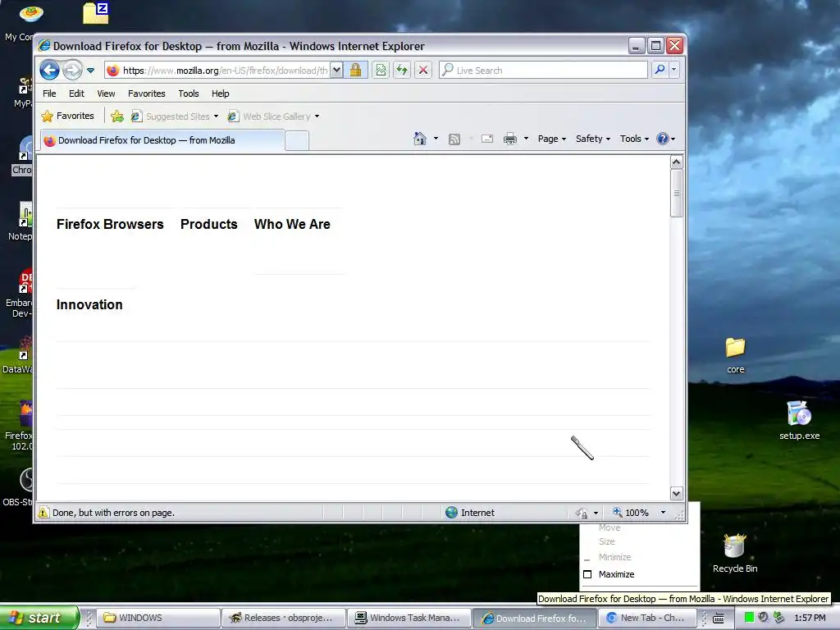
Task: Expand zoom level dropdown arrow
Action: point(663,513)
